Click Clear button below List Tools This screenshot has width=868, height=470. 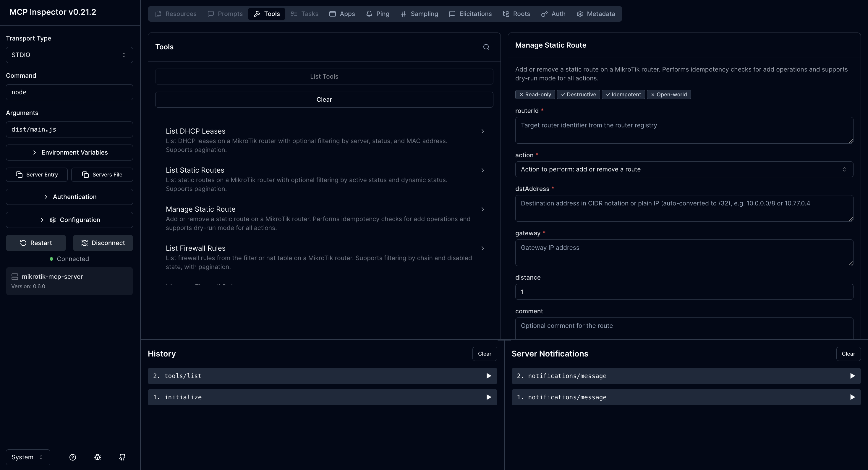pos(324,100)
